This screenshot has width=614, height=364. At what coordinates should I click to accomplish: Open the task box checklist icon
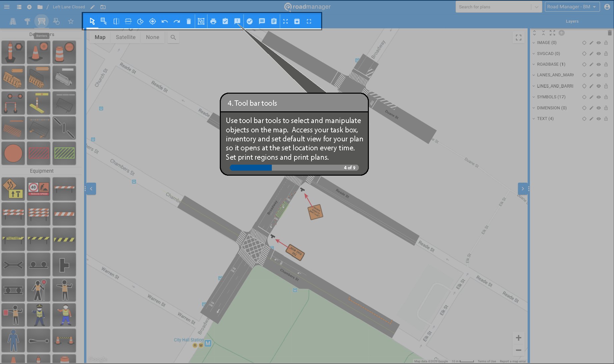[225, 21]
